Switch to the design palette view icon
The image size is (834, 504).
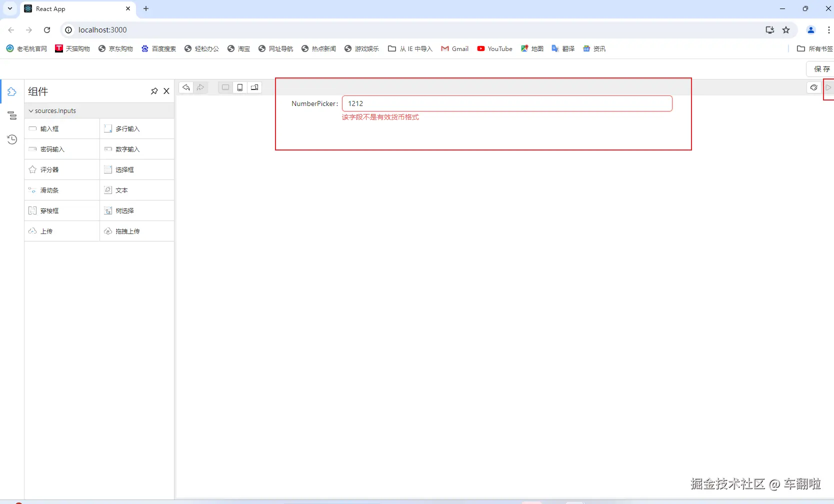pos(813,87)
